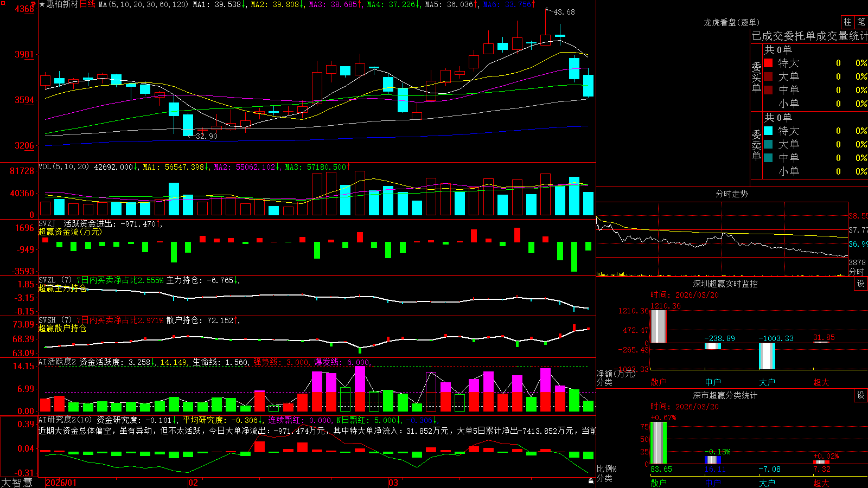The image size is (868, 488).
Task: Click the 43.68 high price annotation
Action: (564, 12)
